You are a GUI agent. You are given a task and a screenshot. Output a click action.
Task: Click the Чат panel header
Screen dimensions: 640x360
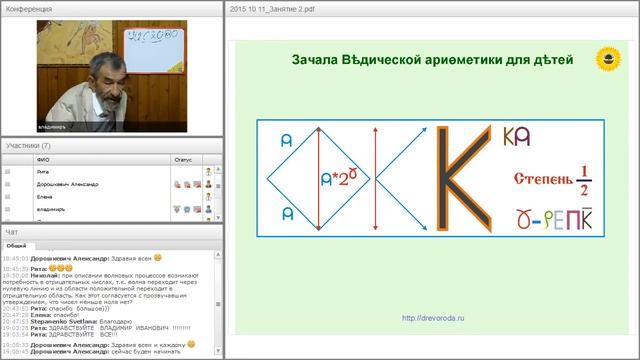coord(112,232)
